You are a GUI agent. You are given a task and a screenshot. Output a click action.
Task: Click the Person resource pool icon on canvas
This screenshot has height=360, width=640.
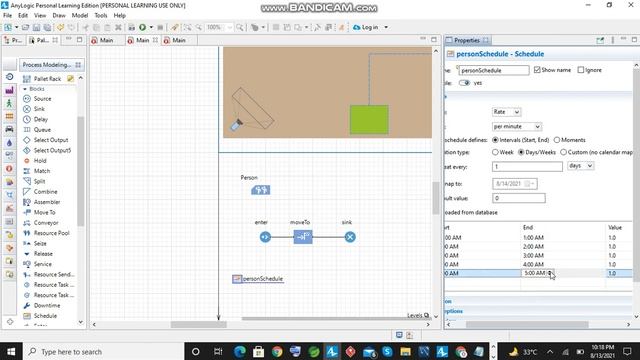point(260,190)
